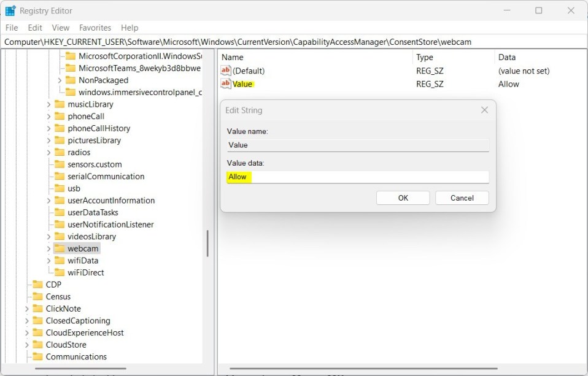The height and width of the screenshot is (376, 588).
Task: Click the folder icon beside NonPackaged
Action: pyautogui.click(x=71, y=80)
